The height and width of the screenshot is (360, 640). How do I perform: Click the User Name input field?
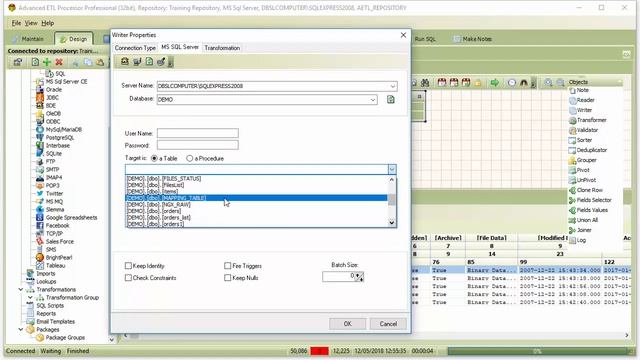tap(198, 133)
